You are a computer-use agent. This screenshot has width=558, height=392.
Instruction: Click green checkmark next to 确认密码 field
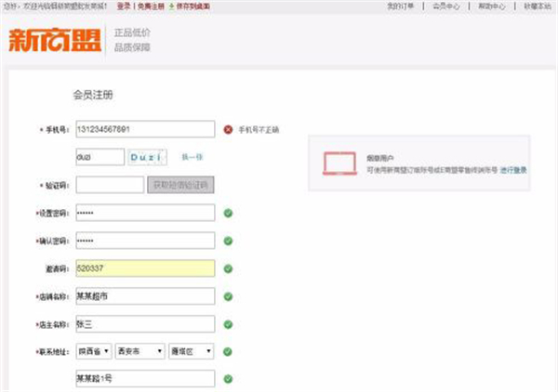pyautogui.click(x=228, y=241)
